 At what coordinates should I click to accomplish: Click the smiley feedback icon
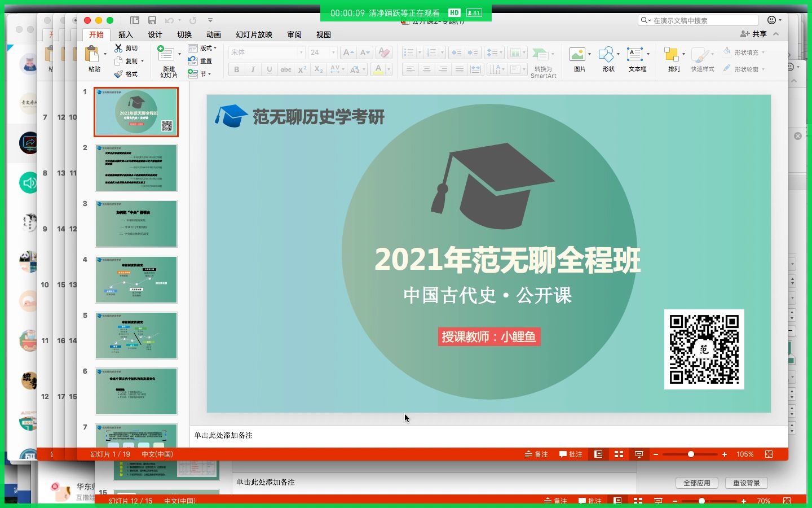click(x=772, y=20)
